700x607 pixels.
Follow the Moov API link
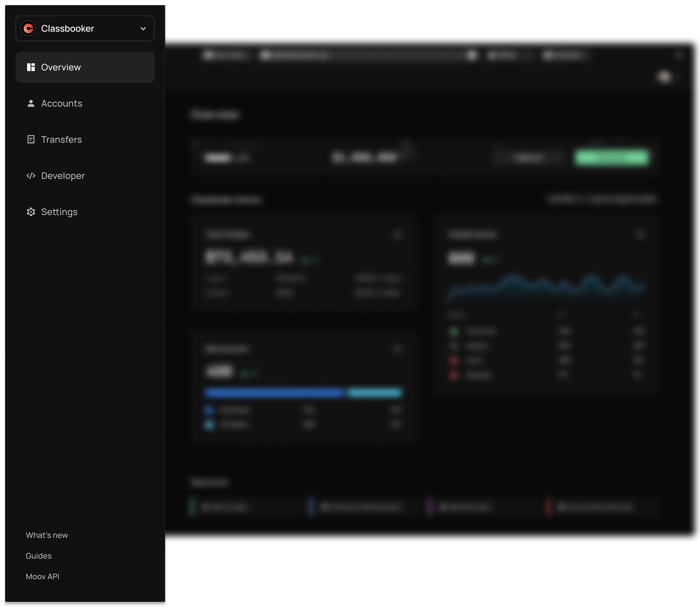(42, 576)
